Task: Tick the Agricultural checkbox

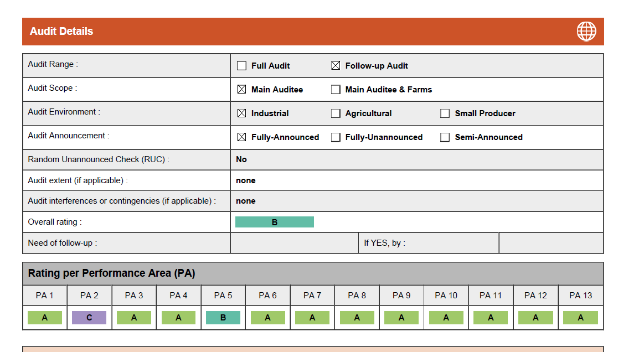Action: 336,113
